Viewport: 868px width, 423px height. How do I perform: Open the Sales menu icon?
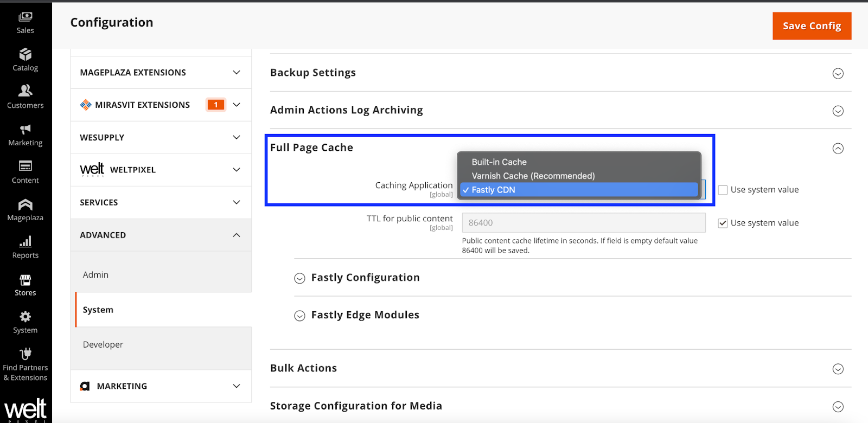(25, 17)
